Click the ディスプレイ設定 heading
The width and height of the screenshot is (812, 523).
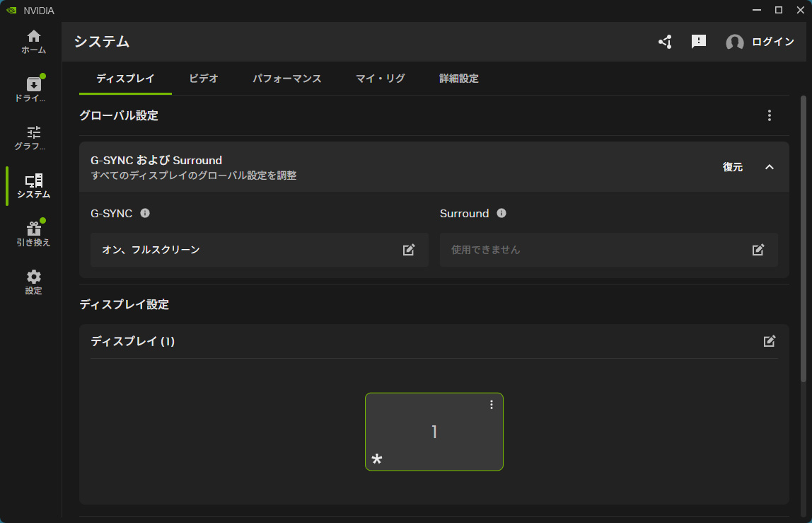click(124, 305)
